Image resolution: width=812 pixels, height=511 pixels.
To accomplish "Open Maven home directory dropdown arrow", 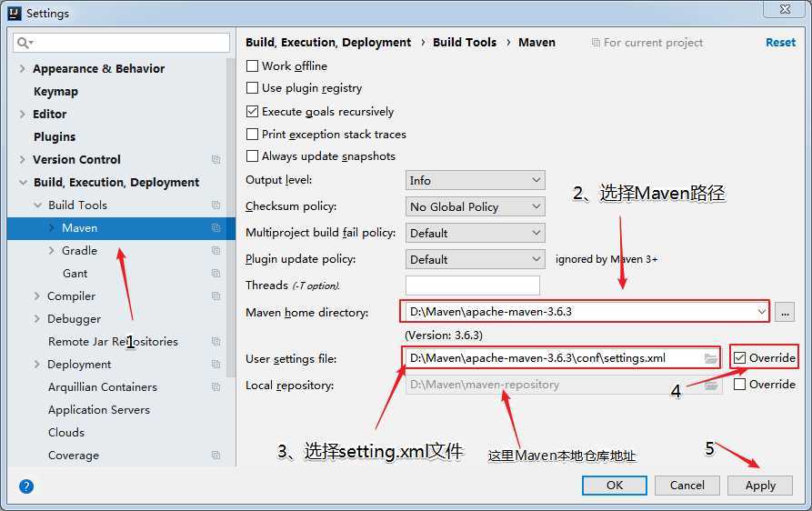I will pos(761,312).
